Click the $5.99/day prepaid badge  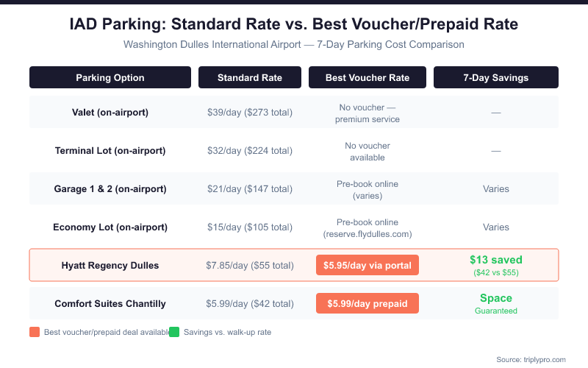coord(367,303)
